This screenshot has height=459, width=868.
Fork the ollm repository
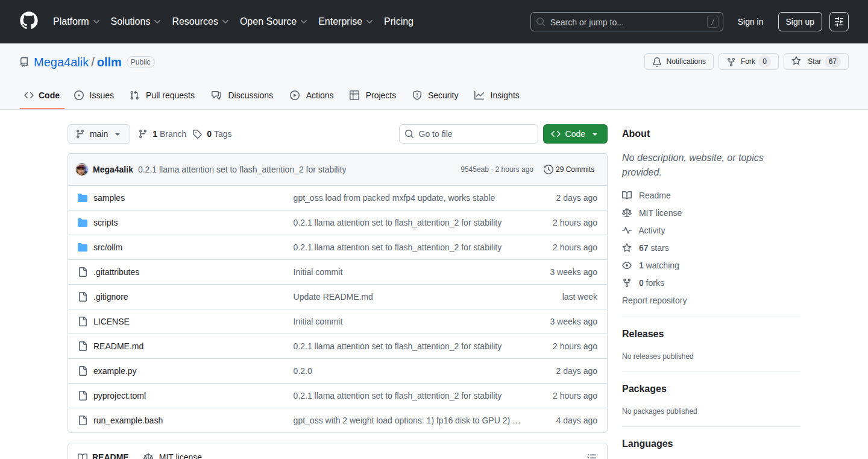click(x=748, y=62)
